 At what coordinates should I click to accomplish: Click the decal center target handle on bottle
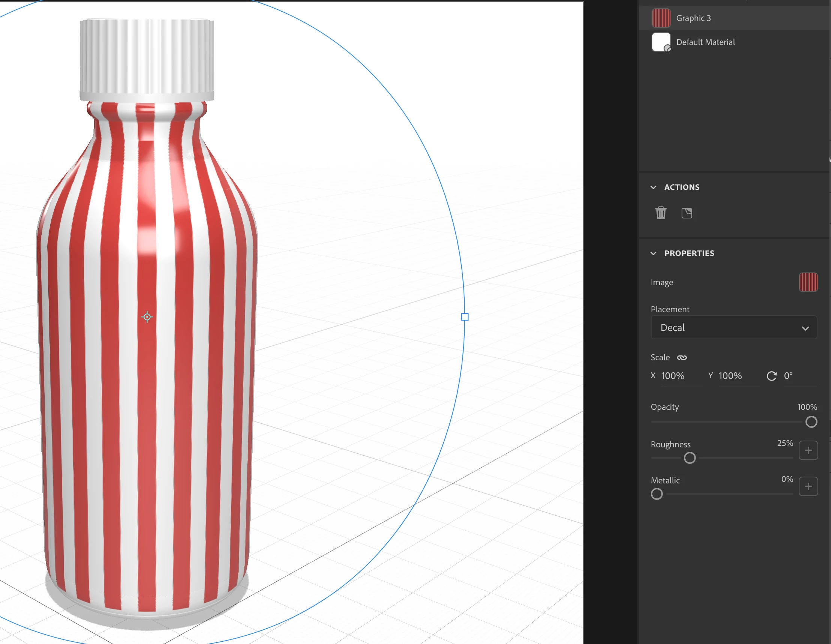(x=147, y=317)
